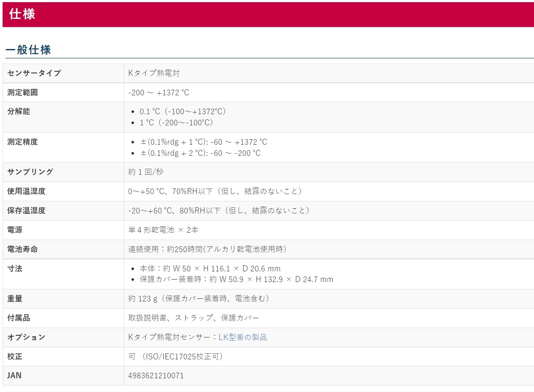Select the 0~+50 °C operating condition text
534x392 pixels.
coord(215,191)
